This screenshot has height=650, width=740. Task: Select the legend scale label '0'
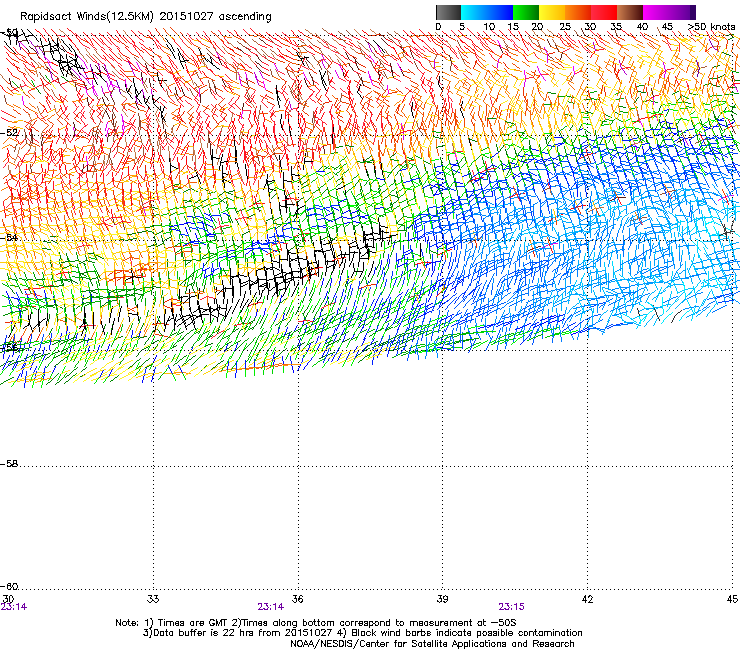pos(438,26)
